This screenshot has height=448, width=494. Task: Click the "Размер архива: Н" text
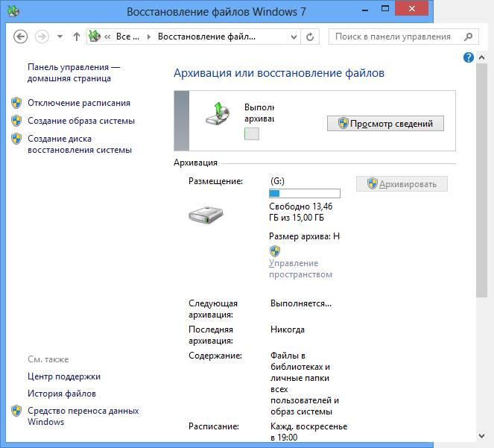click(304, 236)
